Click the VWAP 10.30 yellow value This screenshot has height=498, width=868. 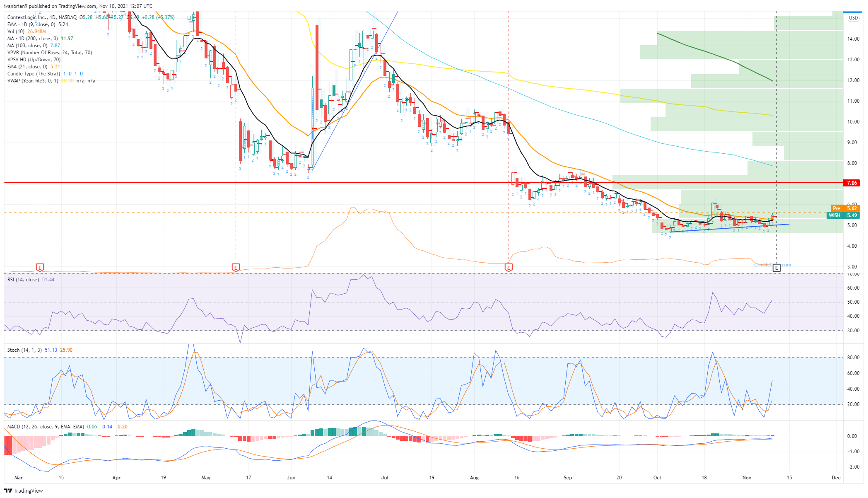[68, 81]
